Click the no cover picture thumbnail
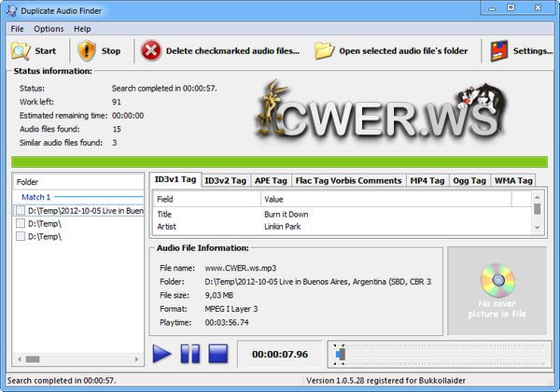The image size is (560, 392). click(497, 290)
